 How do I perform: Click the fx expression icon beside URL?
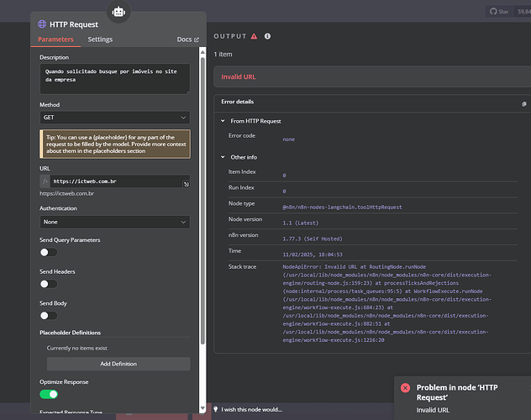coord(45,181)
